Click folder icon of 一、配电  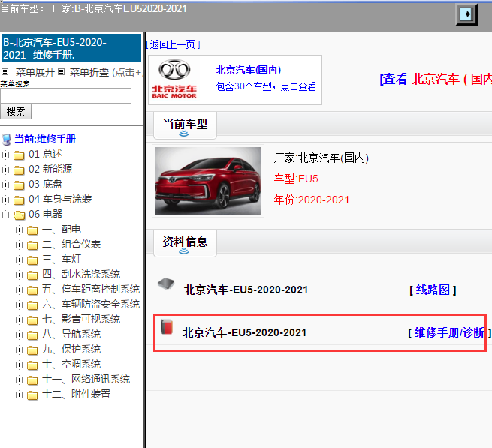pos(32,230)
